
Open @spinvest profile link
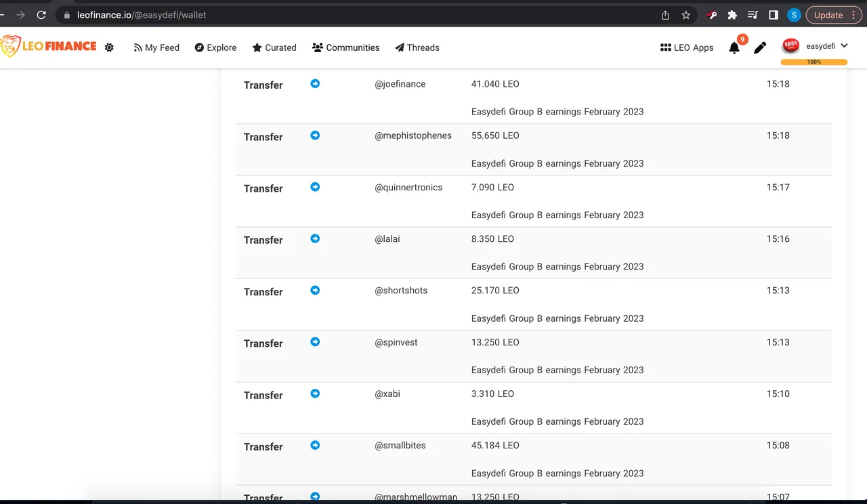396,342
